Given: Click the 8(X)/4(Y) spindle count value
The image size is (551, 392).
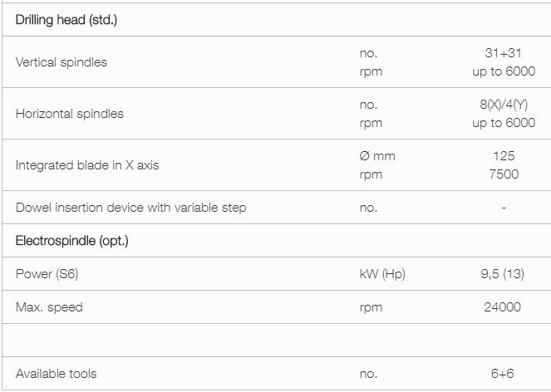Looking at the screenshot, I should pos(503,105).
